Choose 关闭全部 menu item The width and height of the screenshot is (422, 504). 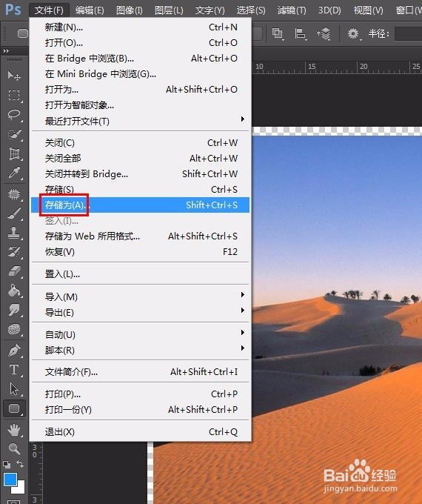(x=140, y=158)
